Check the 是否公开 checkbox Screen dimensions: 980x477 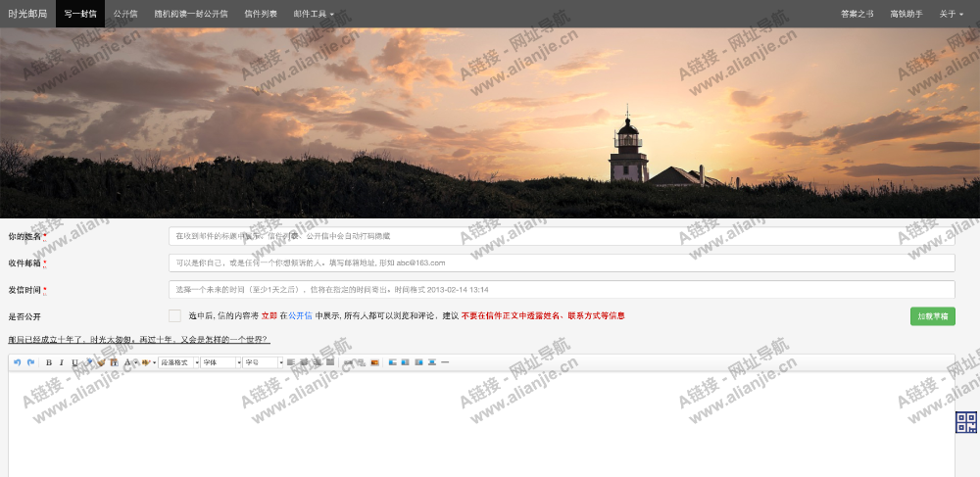[x=174, y=315]
